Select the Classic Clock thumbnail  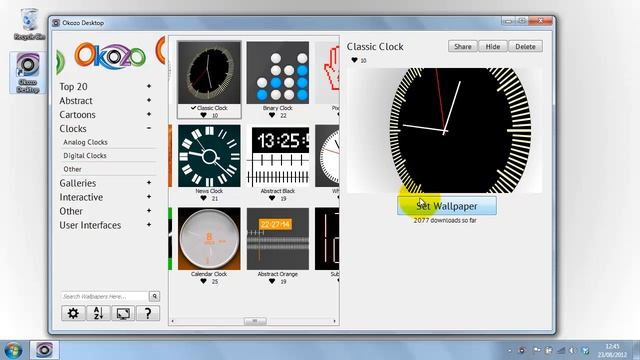(209, 72)
